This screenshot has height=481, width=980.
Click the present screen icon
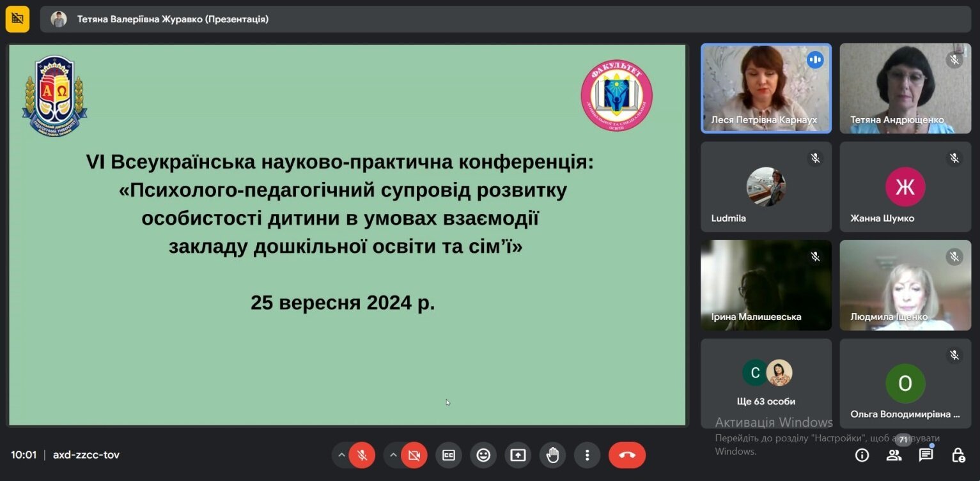pyautogui.click(x=518, y=455)
